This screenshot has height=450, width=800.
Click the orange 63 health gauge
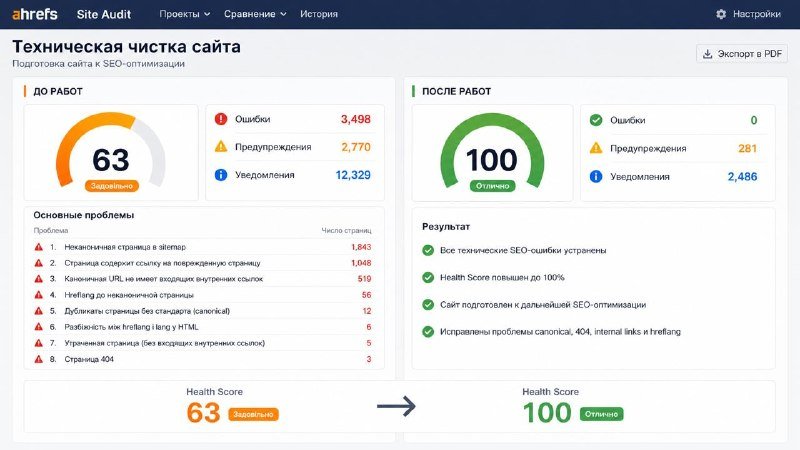(111, 149)
